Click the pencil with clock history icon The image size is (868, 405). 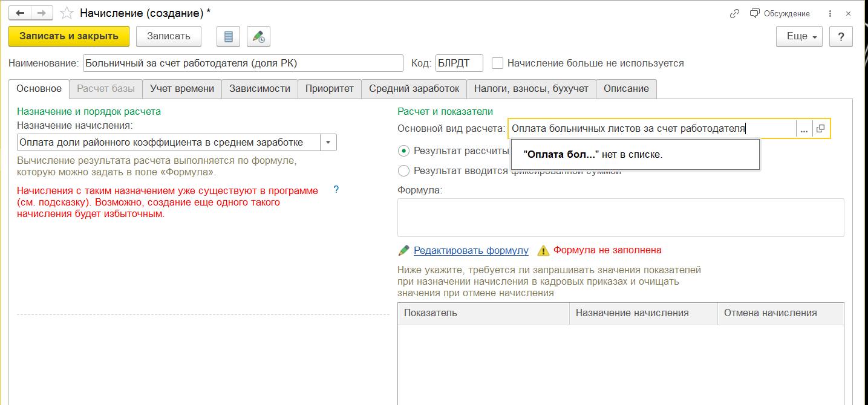[x=259, y=36]
